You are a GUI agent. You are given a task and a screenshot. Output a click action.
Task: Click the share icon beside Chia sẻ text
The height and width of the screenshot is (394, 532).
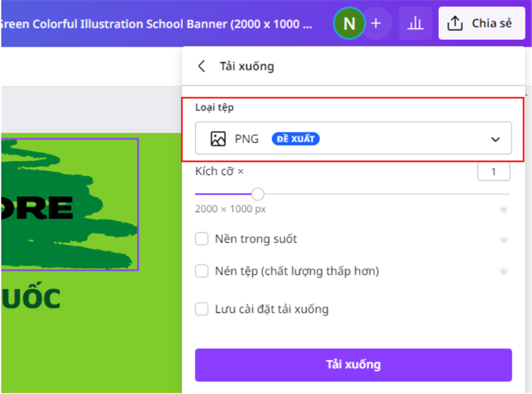point(455,23)
